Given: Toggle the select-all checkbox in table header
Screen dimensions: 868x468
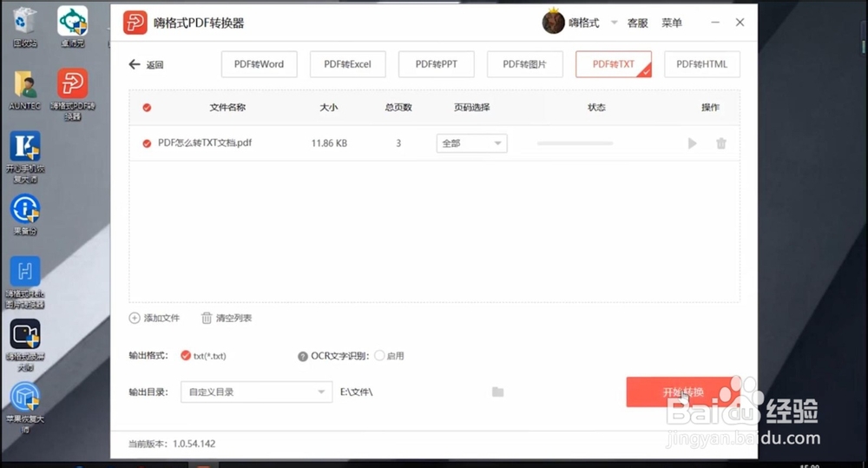Looking at the screenshot, I should [x=147, y=108].
